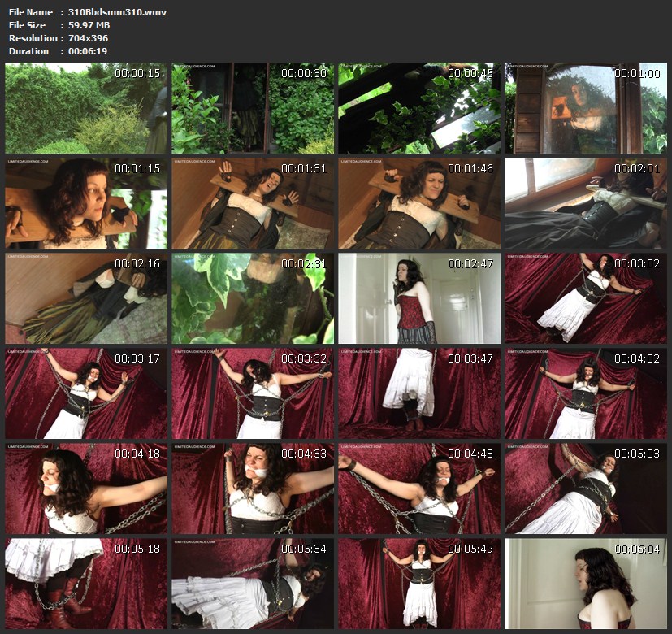The width and height of the screenshot is (672, 634).
Task: Select the duration value 00:06:19
Action: click(88, 51)
